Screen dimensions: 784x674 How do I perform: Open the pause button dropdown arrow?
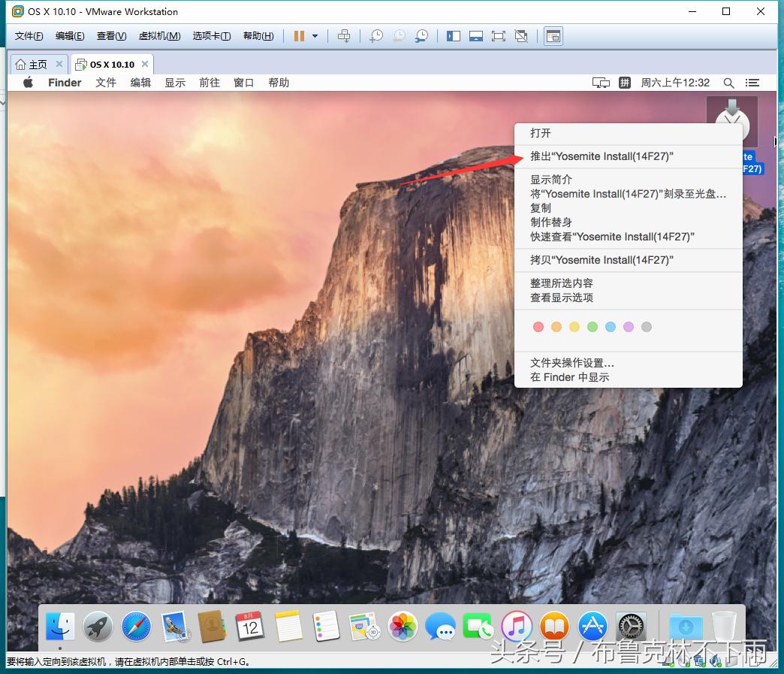click(315, 35)
